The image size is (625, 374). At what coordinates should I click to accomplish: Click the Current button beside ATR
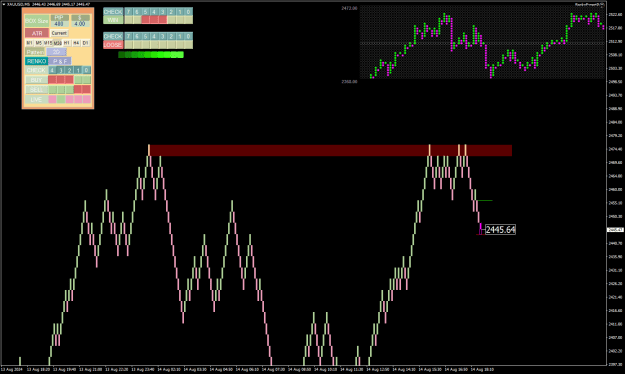tap(59, 33)
